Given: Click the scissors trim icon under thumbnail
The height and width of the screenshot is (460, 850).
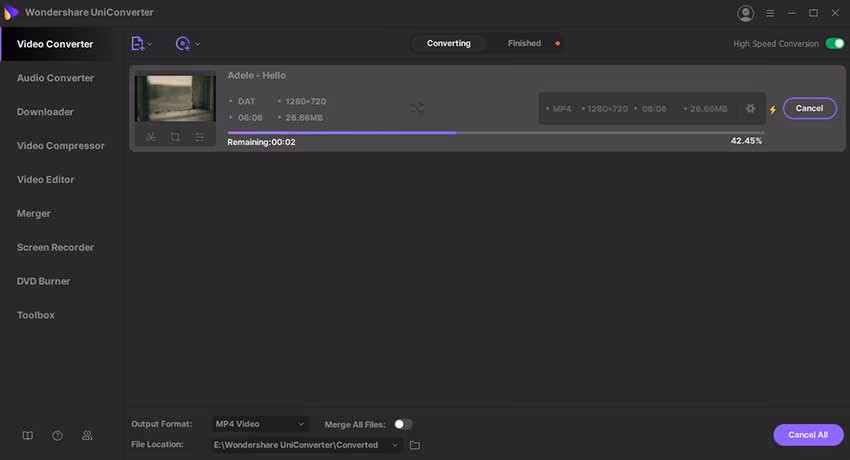Looking at the screenshot, I should tap(150, 137).
